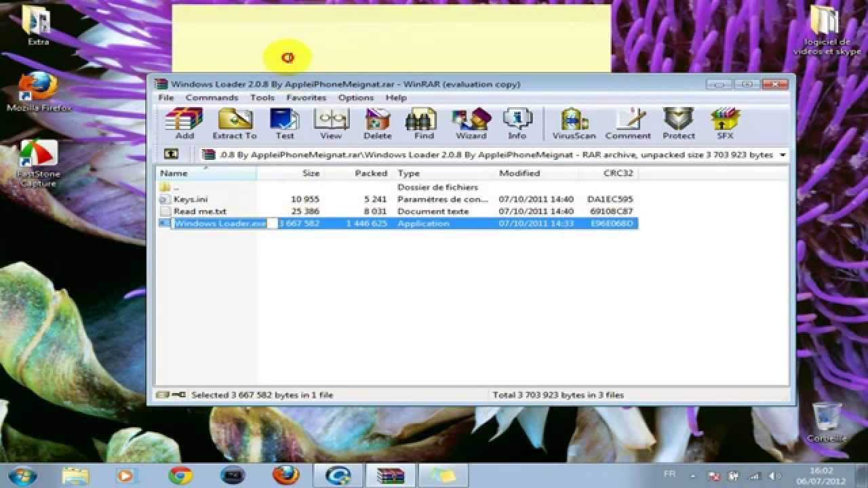Switch to WinRAR taskbar button
Image resolution: width=868 pixels, height=488 pixels.
(391, 475)
